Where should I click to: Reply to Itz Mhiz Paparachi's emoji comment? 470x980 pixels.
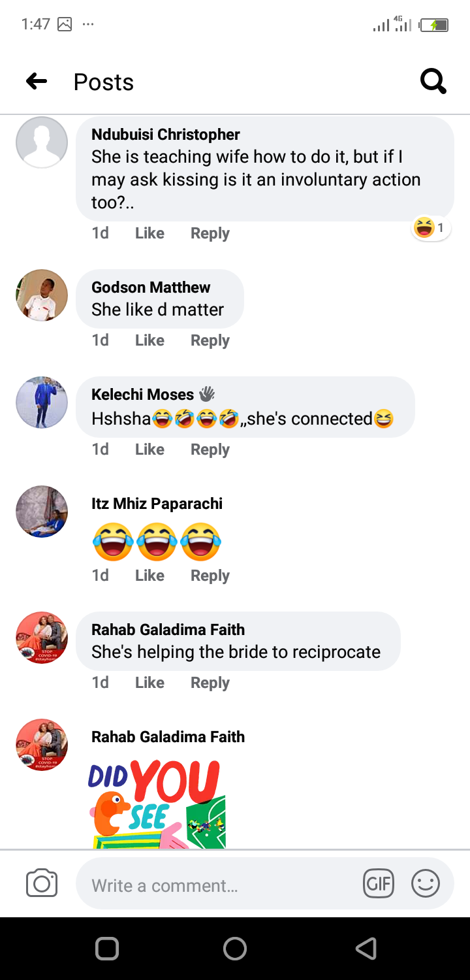point(210,576)
